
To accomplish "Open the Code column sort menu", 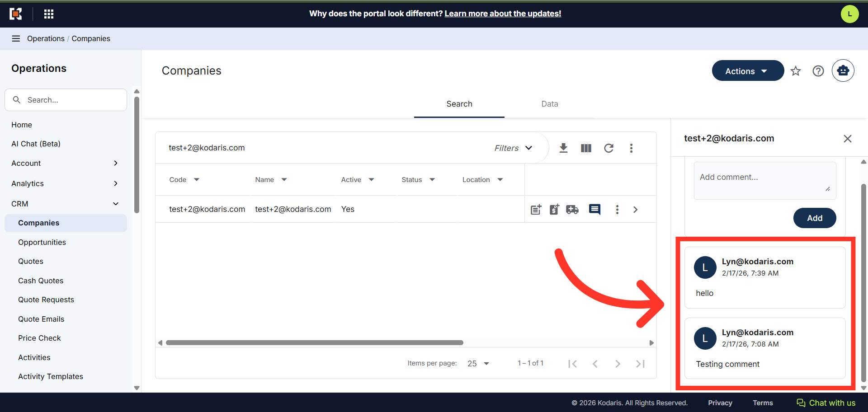I will point(196,179).
